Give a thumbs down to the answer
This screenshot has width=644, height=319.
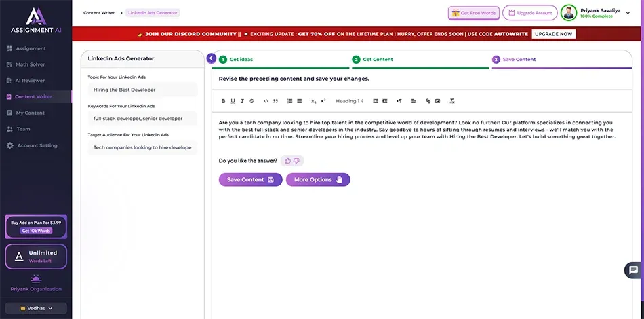(x=297, y=161)
